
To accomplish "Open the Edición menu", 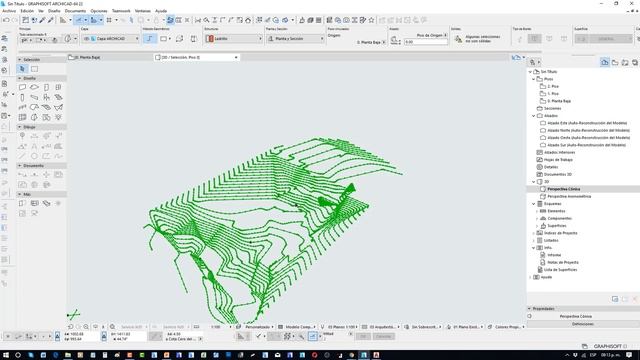I will tap(27, 11).
